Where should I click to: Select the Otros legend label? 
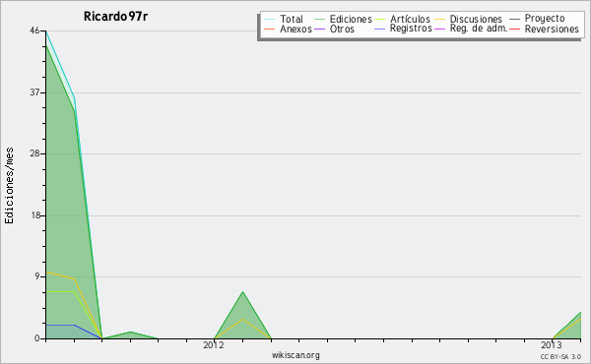click(x=342, y=29)
